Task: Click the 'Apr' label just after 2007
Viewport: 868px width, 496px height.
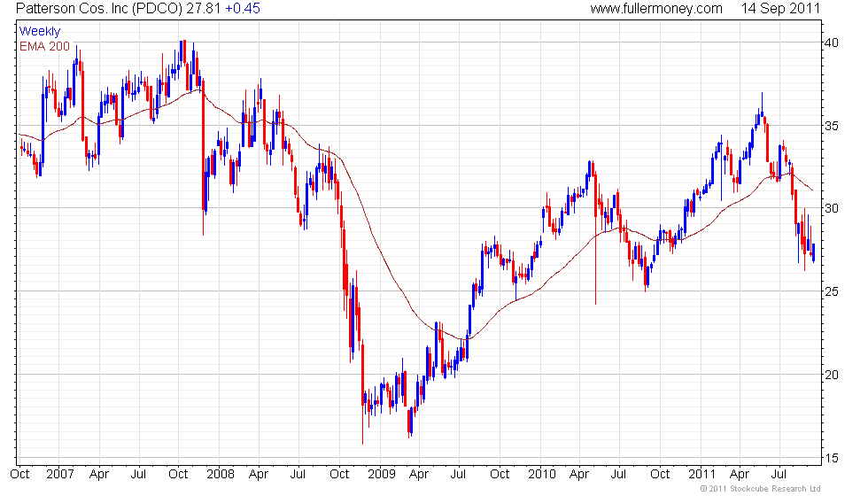Action: pyautogui.click(x=99, y=475)
